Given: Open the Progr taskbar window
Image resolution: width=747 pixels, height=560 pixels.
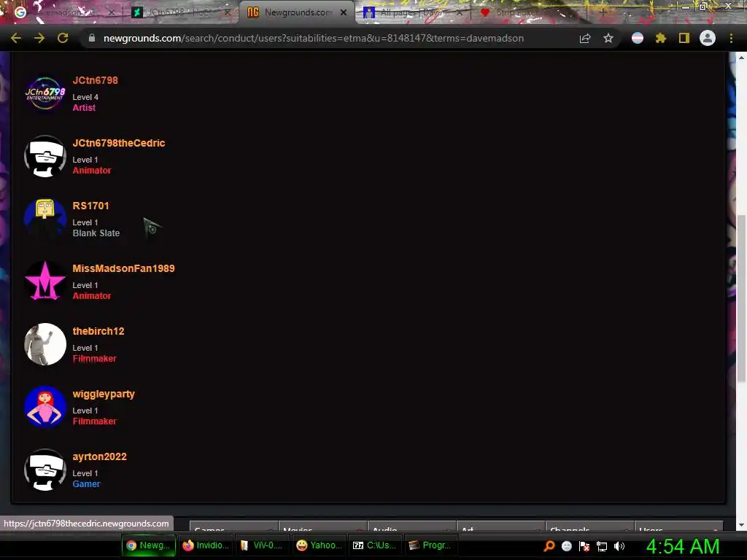Looking at the screenshot, I should click(x=431, y=545).
